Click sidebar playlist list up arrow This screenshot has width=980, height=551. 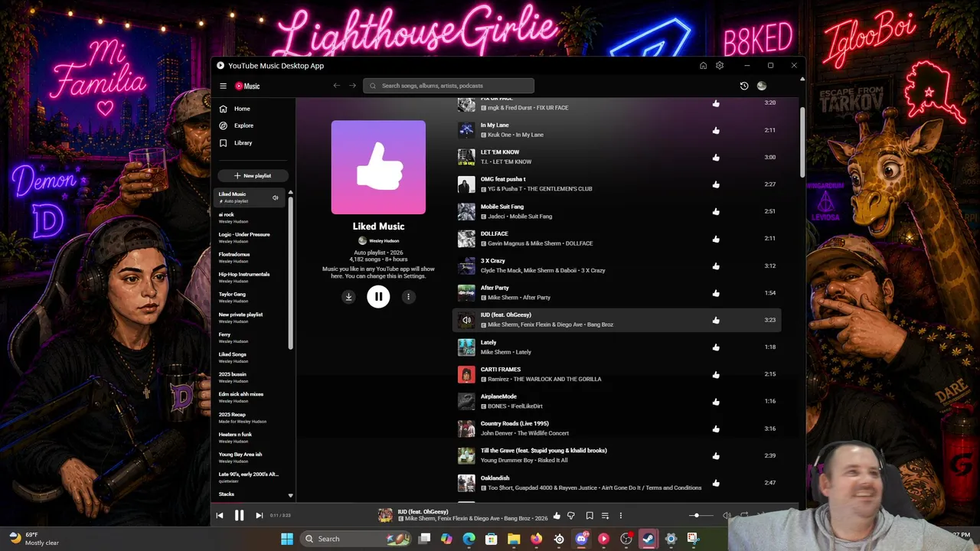click(290, 192)
